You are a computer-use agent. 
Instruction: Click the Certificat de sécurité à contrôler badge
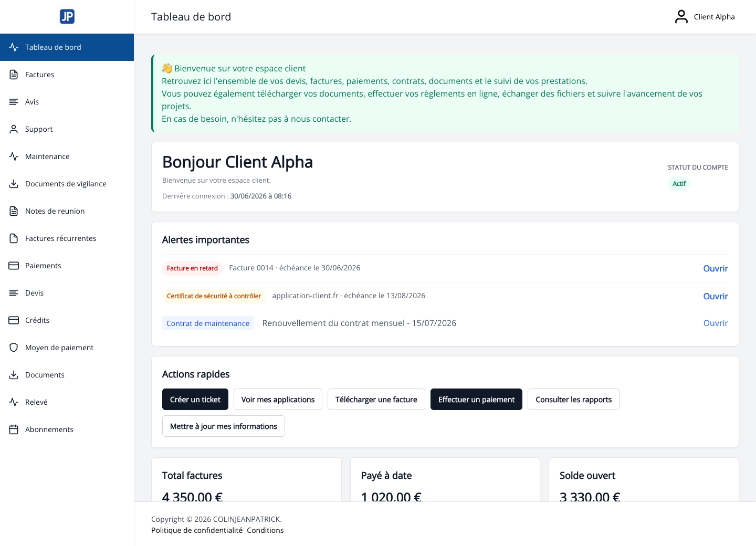coord(214,296)
